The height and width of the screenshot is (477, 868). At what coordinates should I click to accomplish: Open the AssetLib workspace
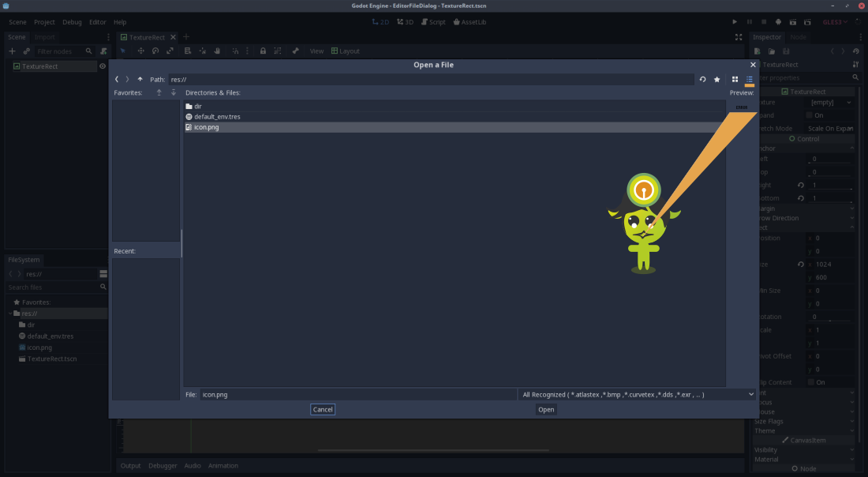tap(470, 22)
